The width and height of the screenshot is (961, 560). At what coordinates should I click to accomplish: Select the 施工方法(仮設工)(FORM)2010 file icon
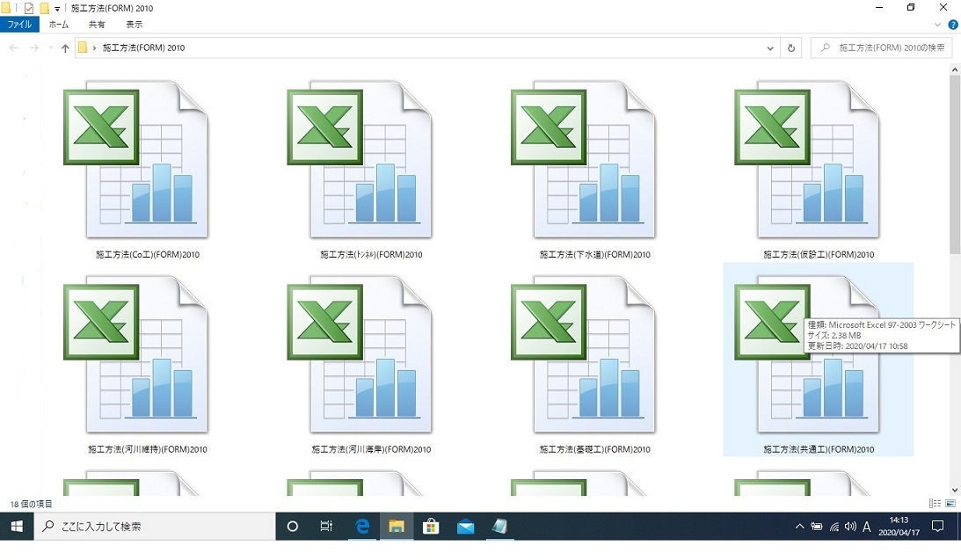807,159
